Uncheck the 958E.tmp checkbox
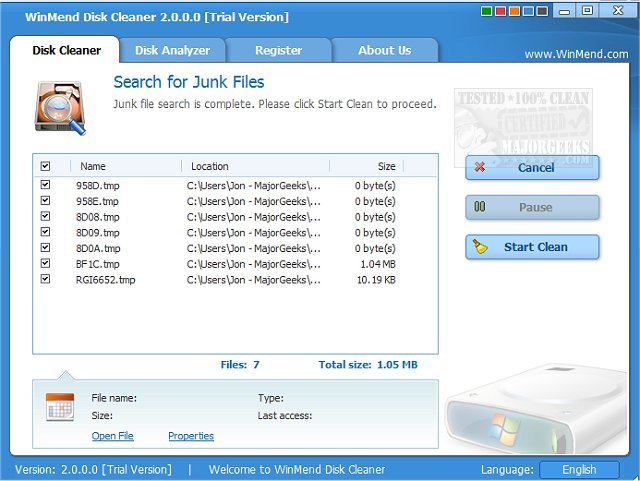The image size is (640, 481). pyautogui.click(x=45, y=200)
